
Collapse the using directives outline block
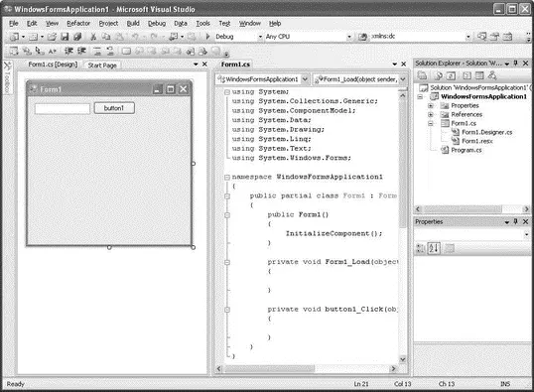click(227, 92)
